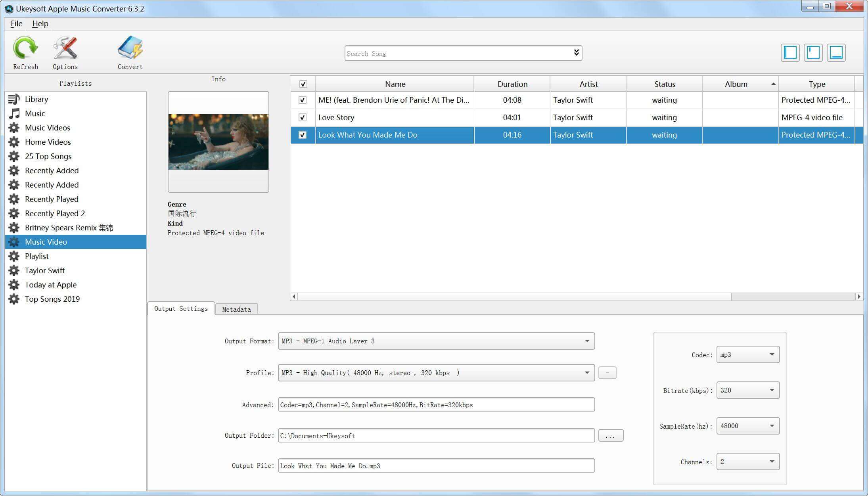Screen dimensions: 868x496
Task: Adjust the Bitrate dropdown to change quality
Action: point(747,390)
